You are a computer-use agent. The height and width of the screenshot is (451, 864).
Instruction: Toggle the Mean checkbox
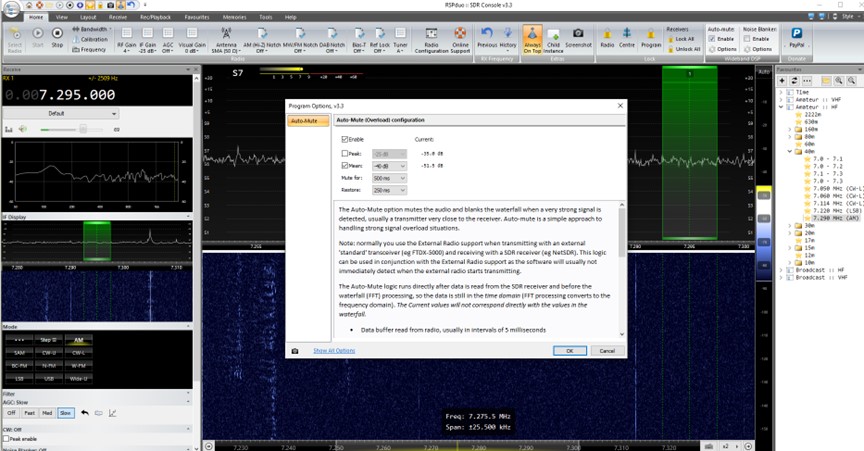pos(346,166)
